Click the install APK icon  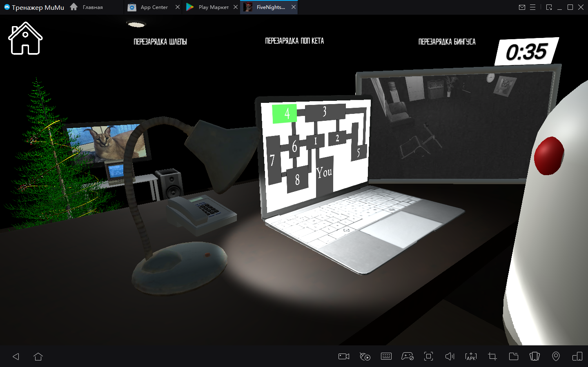[471, 356]
